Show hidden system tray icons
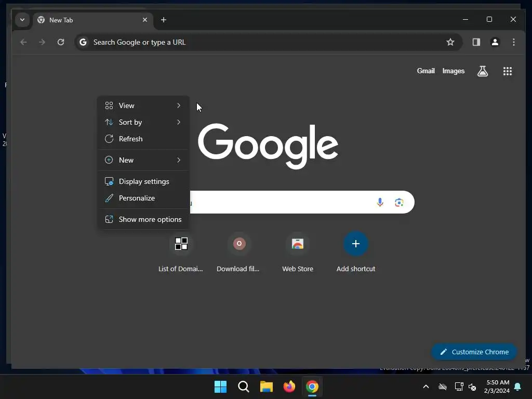The image size is (532, 399). [426, 387]
